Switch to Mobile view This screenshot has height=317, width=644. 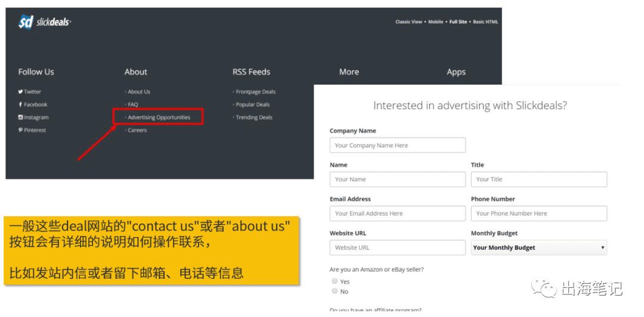(x=436, y=22)
